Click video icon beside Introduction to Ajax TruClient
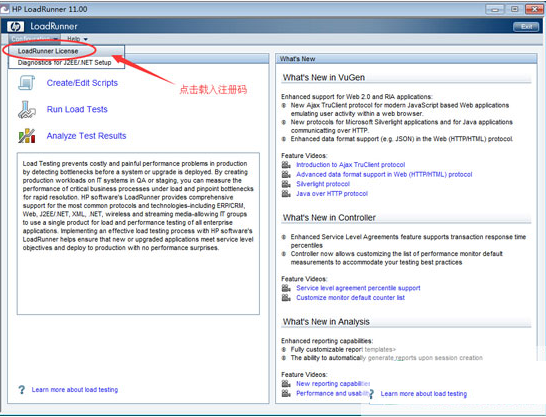 286,165
